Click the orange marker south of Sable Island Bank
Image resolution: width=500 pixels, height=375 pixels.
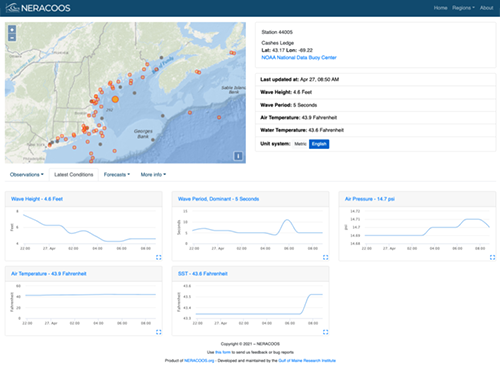219,117
